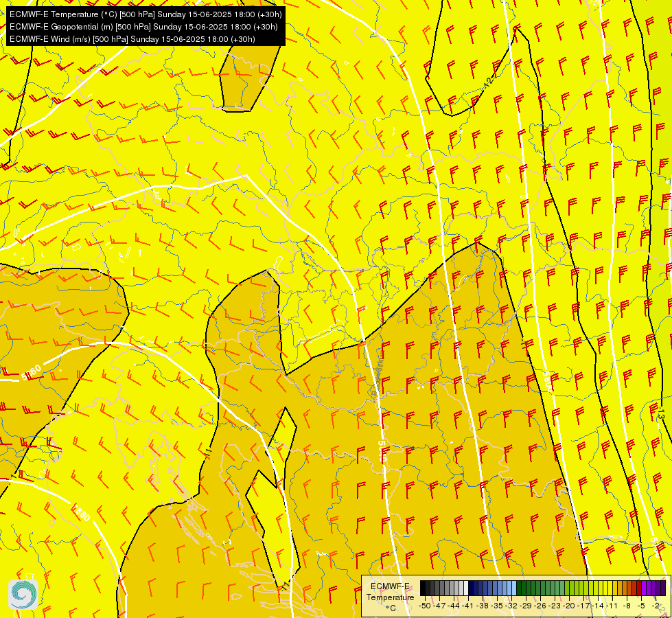The height and width of the screenshot is (618, 672).
Task: Click the swirl logo icon at bottom-left
Action: pos(23,594)
